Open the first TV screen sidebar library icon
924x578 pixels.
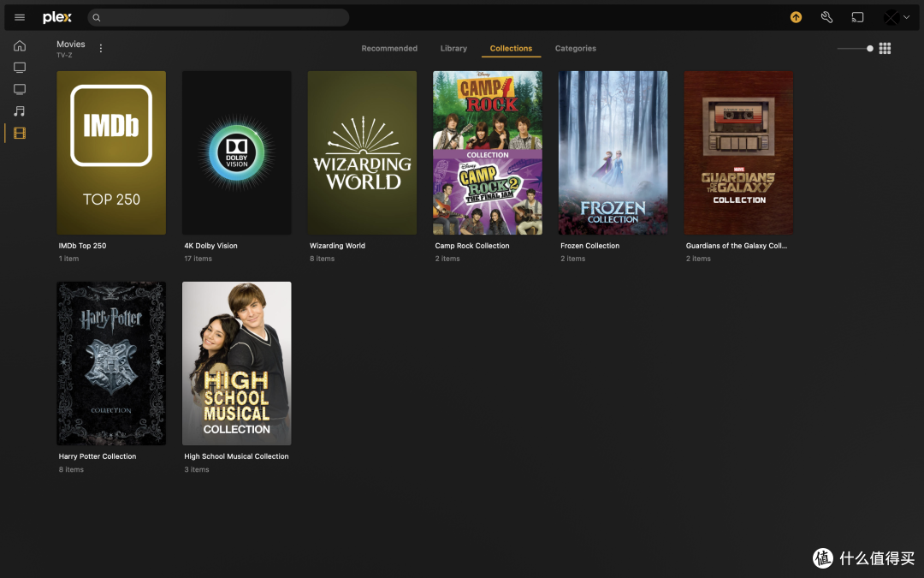20,68
